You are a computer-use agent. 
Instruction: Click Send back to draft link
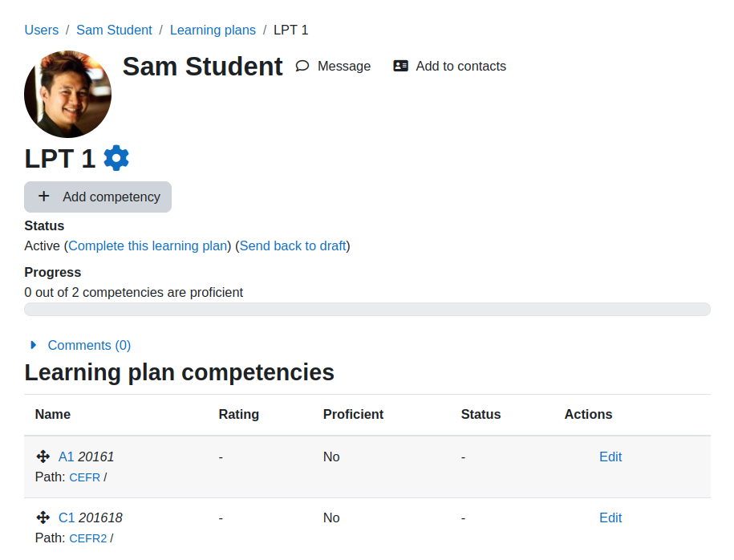tap(293, 246)
